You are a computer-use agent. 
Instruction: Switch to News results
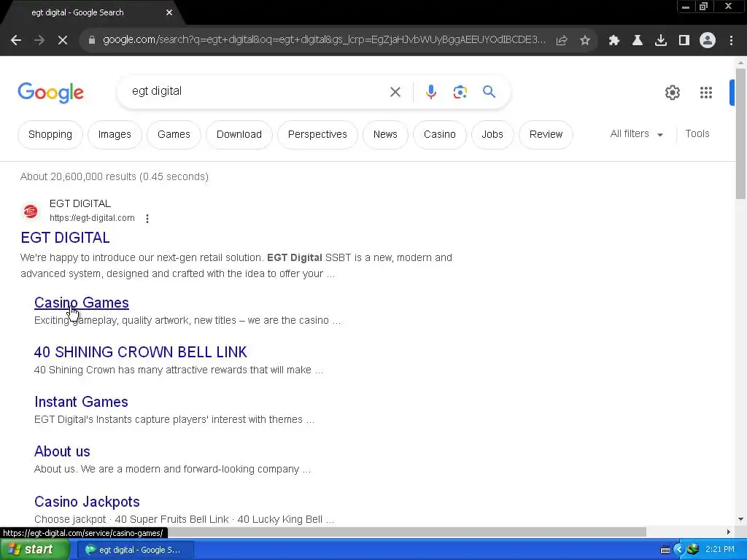385,135
